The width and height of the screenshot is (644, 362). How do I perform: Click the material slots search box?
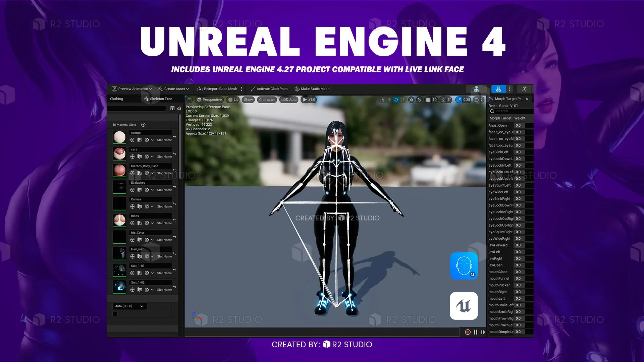tap(137, 108)
